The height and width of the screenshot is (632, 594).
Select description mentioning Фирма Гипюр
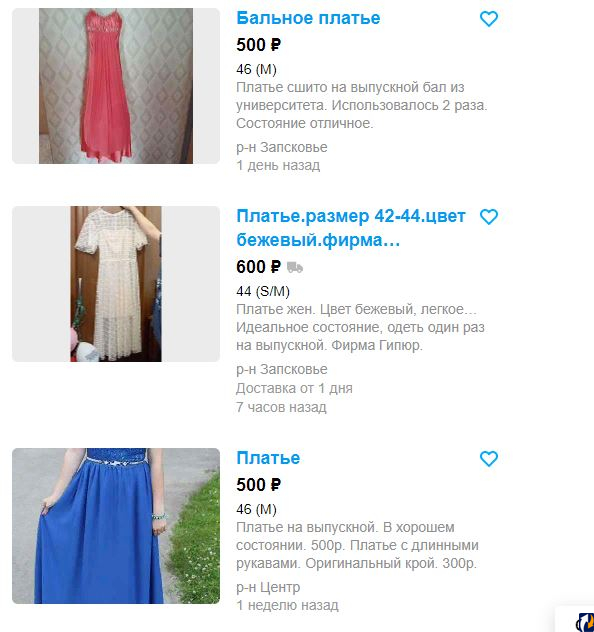point(360,327)
